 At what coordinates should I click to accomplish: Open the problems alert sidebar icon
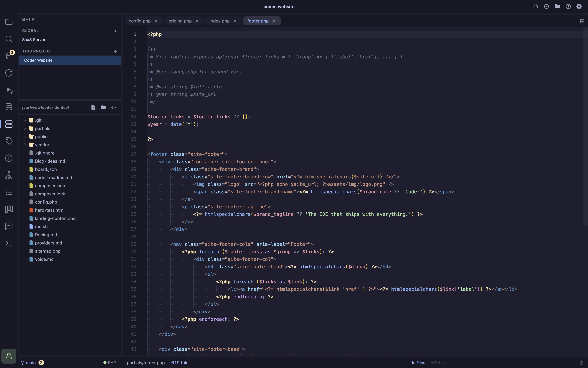[9, 158]
